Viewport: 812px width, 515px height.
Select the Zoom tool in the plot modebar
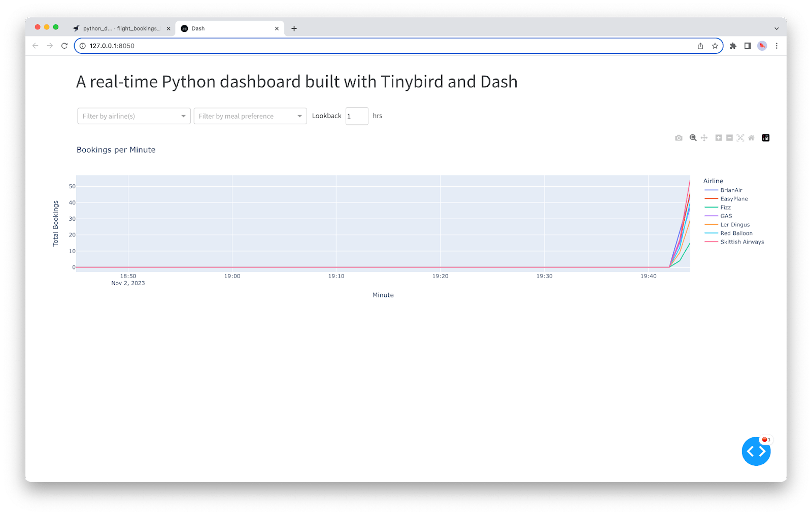point(693,138)
